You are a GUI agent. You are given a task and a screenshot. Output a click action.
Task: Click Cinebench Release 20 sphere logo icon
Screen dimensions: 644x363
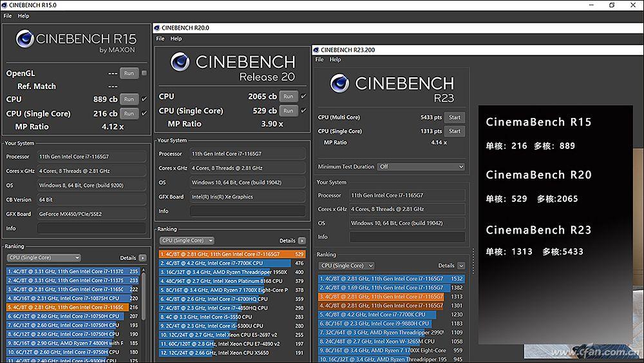[180, 62]
